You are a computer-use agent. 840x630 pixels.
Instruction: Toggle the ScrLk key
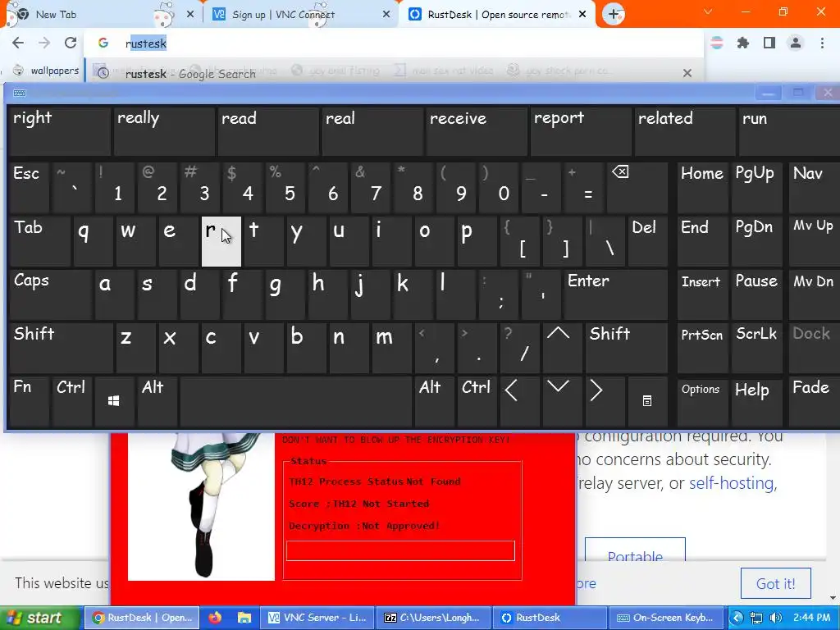[756, 348]
